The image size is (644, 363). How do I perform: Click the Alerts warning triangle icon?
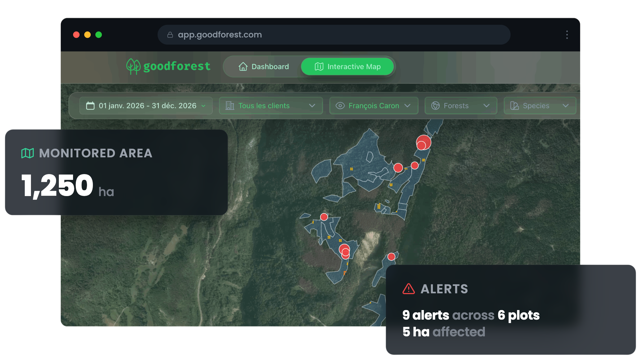(409, 289)
